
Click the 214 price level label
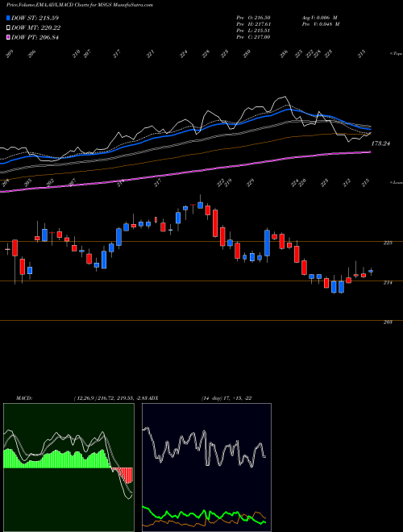coord(388,282)
